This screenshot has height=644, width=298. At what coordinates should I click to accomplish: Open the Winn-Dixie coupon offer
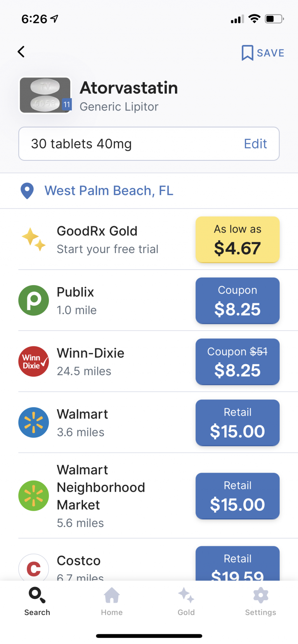237,362
